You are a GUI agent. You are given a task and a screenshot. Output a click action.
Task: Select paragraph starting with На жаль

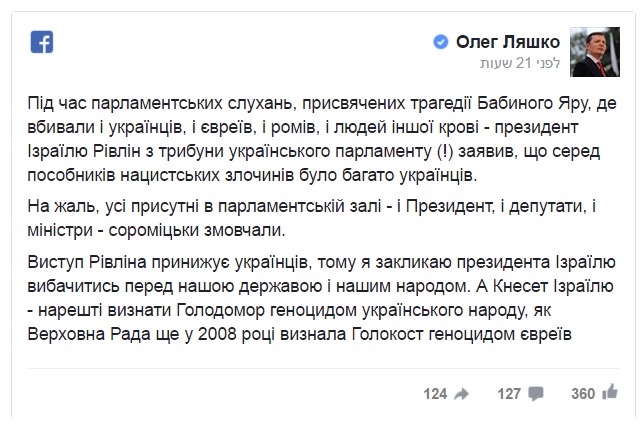click(312, 218)
